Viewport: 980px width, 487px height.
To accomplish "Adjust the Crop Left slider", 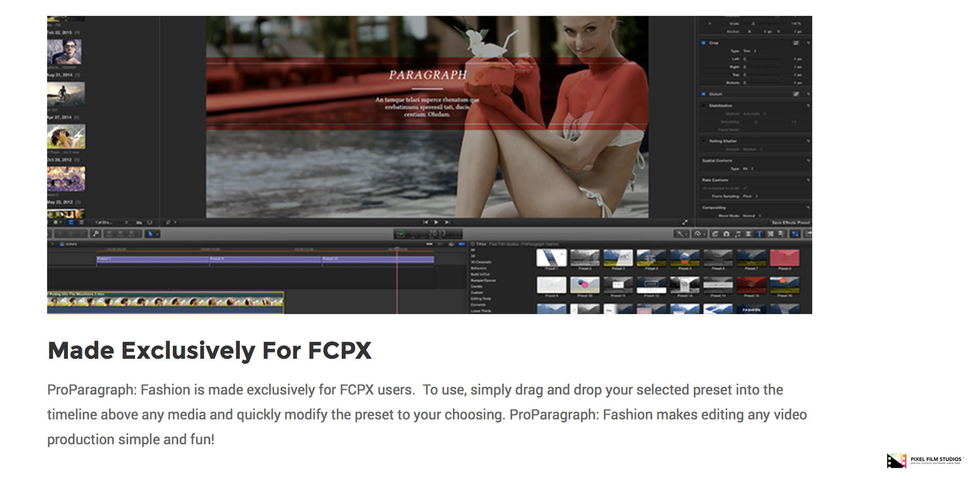I will 761,59.
